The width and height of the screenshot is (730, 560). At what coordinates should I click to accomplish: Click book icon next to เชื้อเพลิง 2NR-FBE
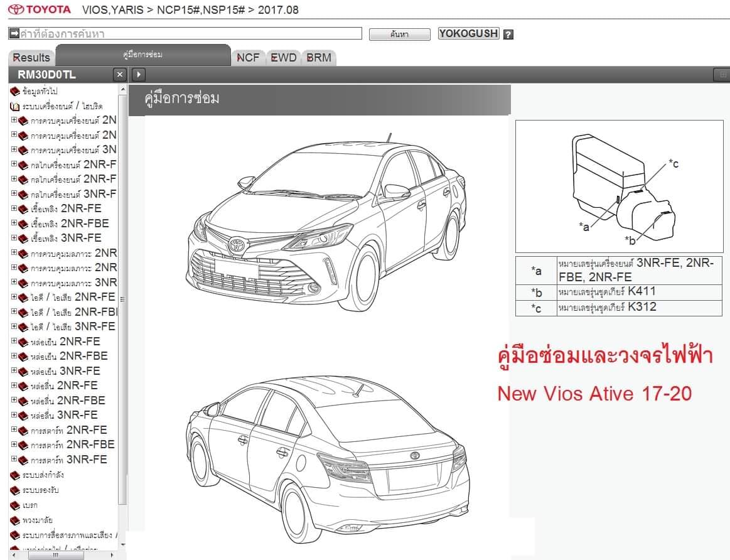(x=23, y=224)
